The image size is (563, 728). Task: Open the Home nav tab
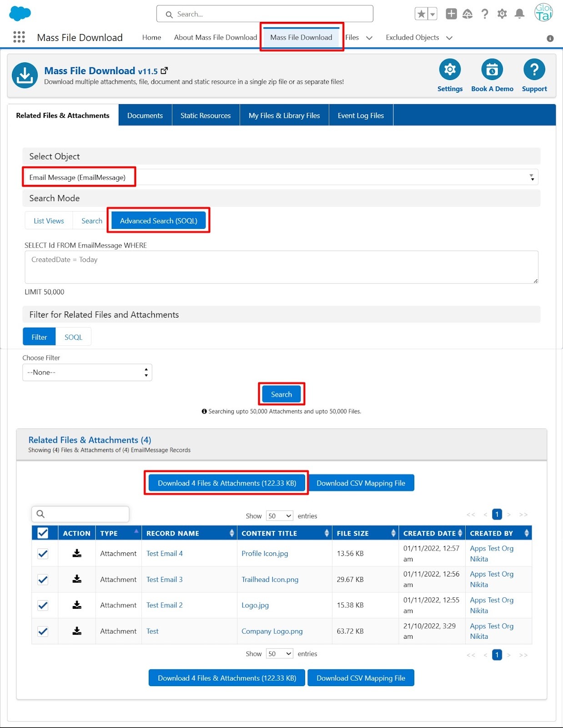pos(151,37)
